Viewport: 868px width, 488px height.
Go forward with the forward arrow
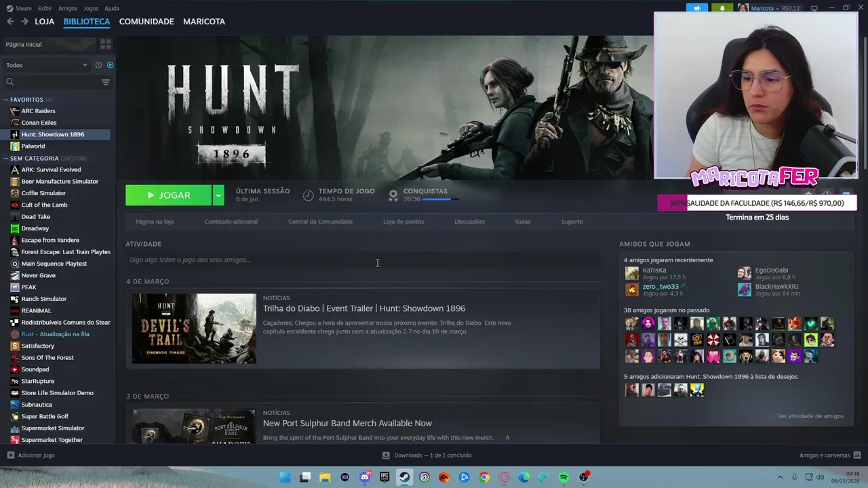(24, 22)
